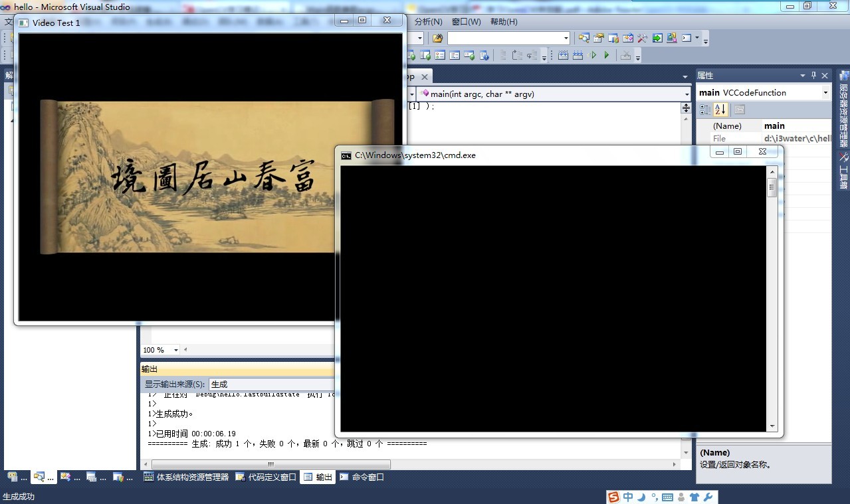Click the cmd.exe scrollbar down arrow
Viewport: 850px width, 504px height.
pos(772,426)
